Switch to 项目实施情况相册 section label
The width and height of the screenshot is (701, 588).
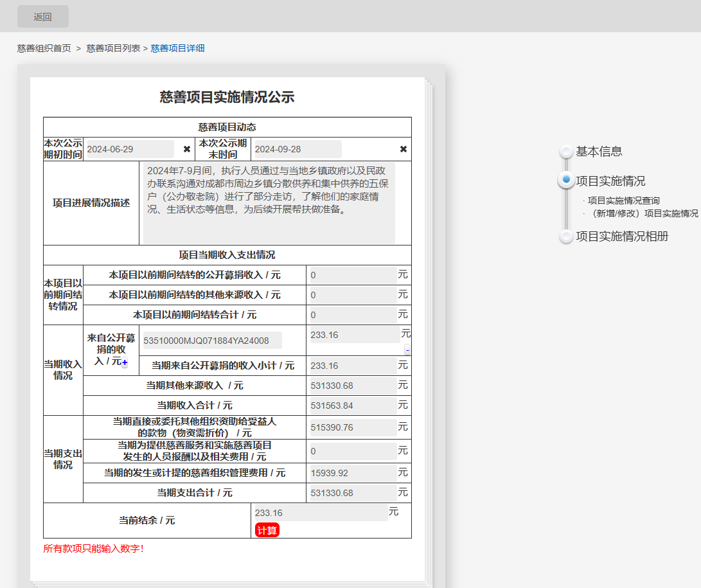pyautogui.click(x=622, y=236)
